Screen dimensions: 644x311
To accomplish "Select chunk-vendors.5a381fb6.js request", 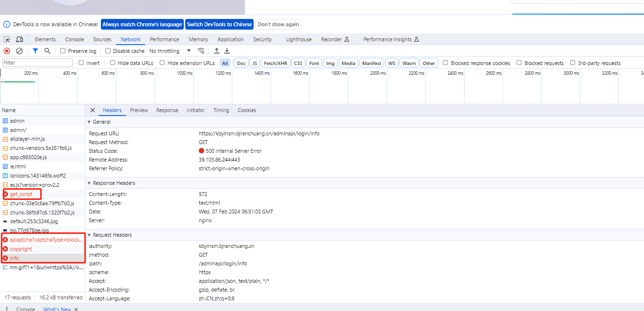I will (43, 148).
